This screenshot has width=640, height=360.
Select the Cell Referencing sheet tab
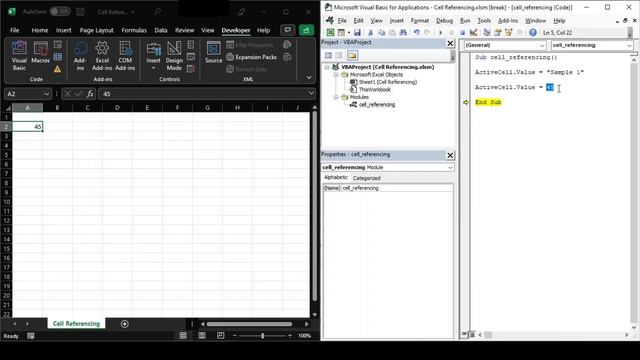(76, 324)
